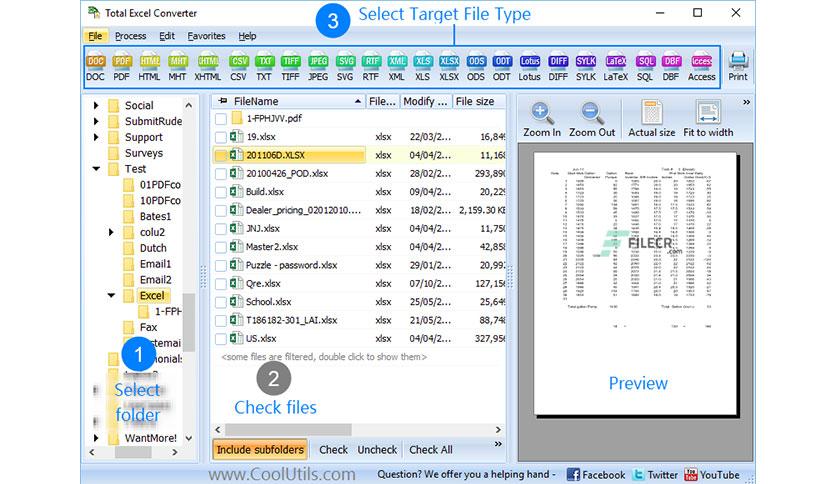
Task: Expand the colu2 folder node
Action: [111, 232]
